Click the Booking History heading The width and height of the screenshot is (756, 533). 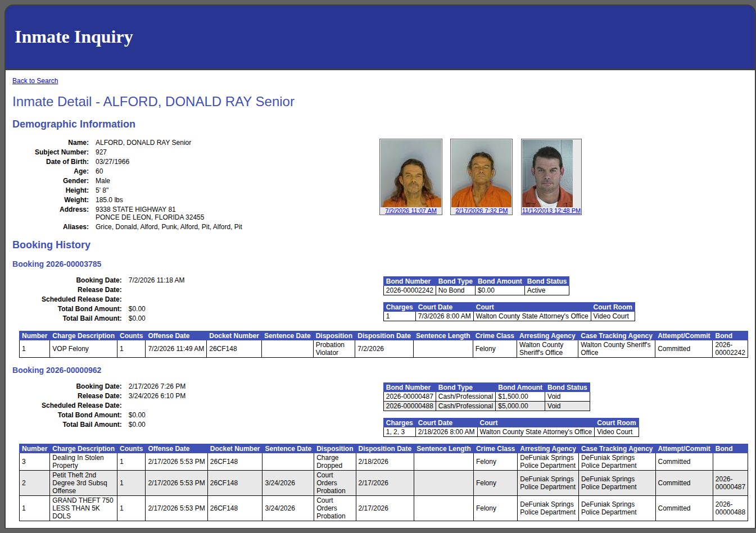[51, 245]
